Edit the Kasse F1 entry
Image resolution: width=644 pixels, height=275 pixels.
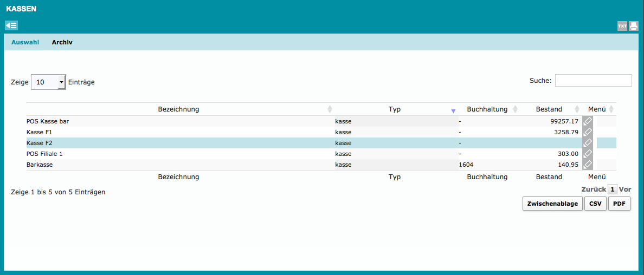point(587,132)
